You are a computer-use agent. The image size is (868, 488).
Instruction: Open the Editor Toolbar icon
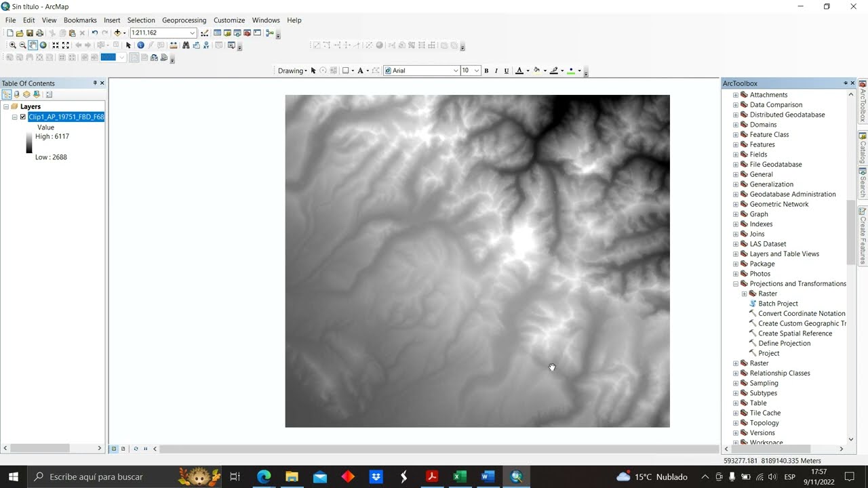pos(204,33)
